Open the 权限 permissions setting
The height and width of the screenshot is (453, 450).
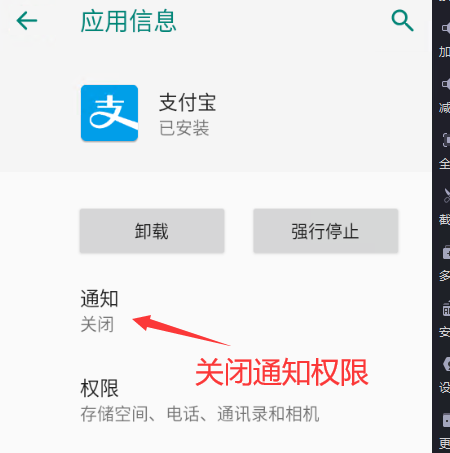(216, 401)
